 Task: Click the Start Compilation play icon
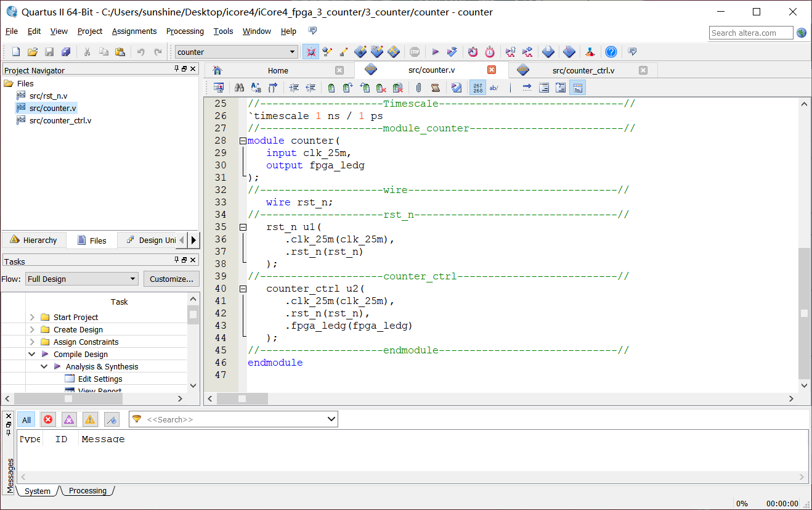[436, 52]
